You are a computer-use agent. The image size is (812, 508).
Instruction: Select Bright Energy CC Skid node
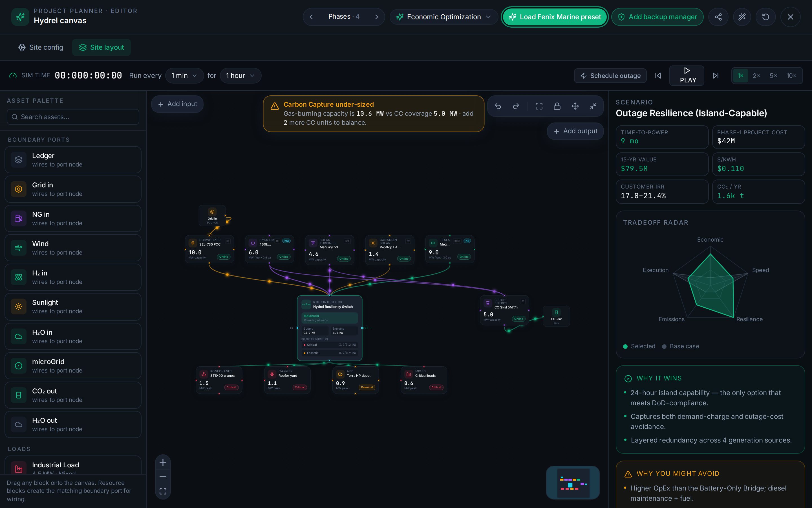[504, 310]
